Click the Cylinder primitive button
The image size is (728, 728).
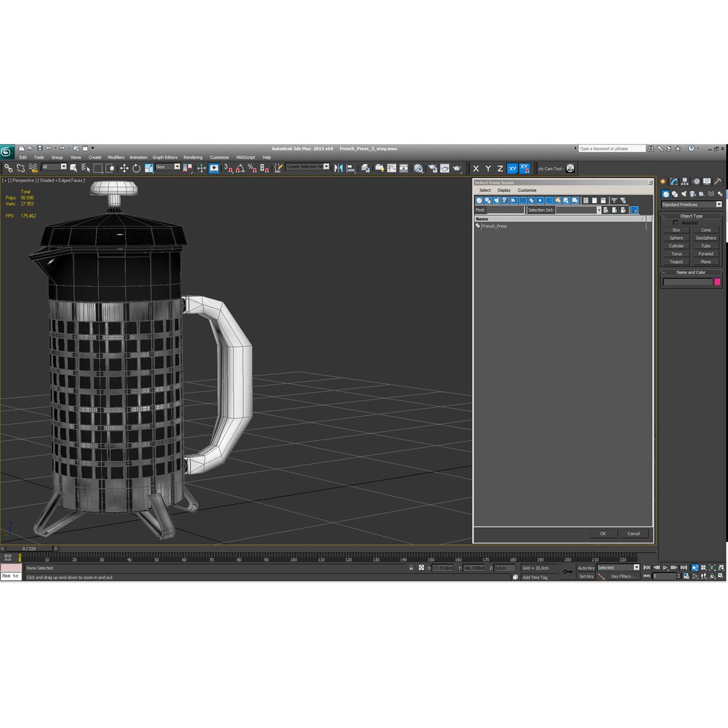pyautogui.click(x=676, y=246)
